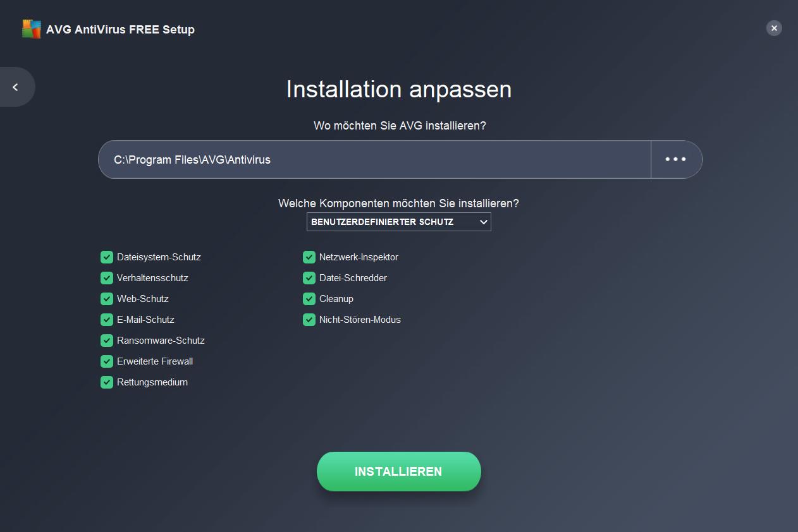Uncheck Dateisystem-Schutz component
The width and height of the screenshot is (798, 532).
point(106,257)
